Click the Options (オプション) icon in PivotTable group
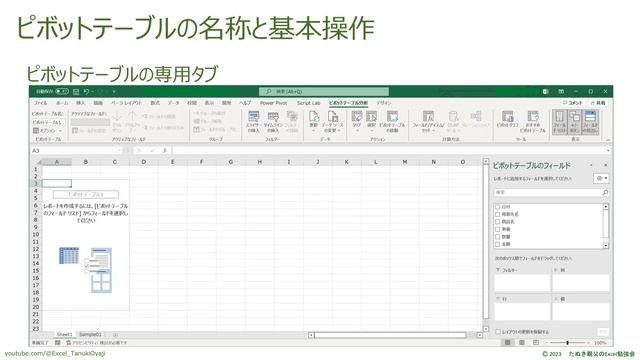Screen dimensions: 640x360 [x=36, y=131]
